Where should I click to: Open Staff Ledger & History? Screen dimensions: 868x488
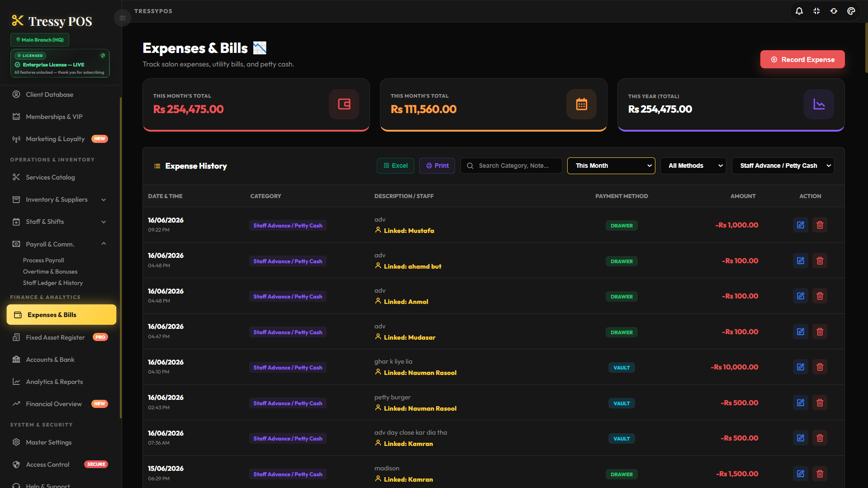(53, 283)
